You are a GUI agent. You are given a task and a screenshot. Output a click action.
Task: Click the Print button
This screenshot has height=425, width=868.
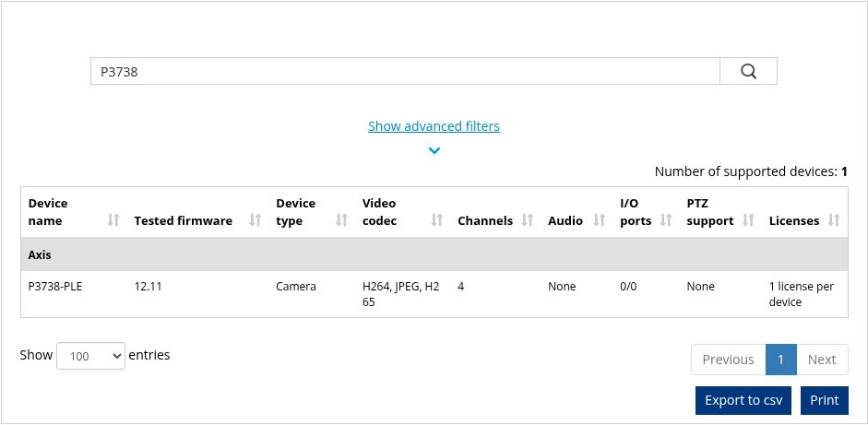point(825,400)
